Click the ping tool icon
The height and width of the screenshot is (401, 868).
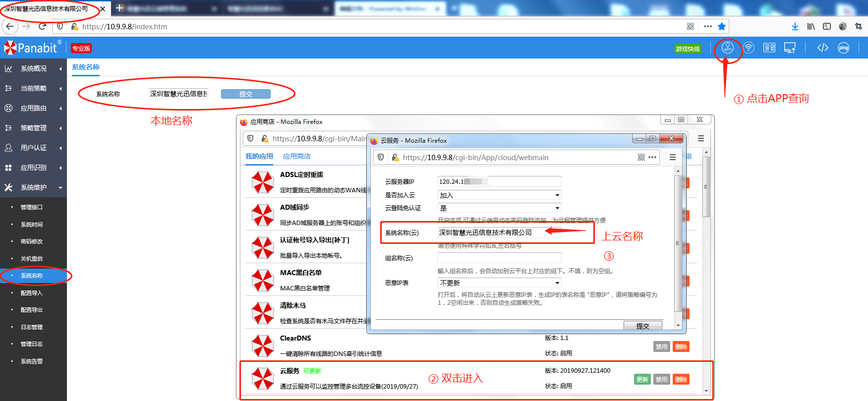843,48
